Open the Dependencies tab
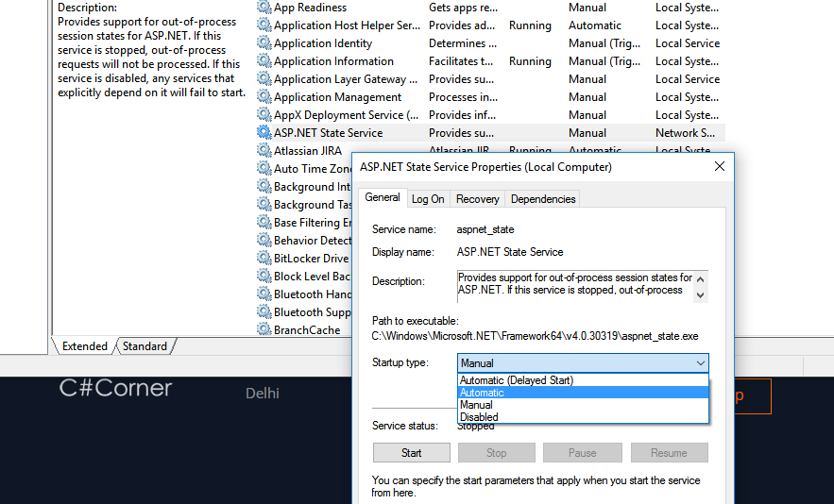This screenshot has height=504, width=834. point(543,199)
